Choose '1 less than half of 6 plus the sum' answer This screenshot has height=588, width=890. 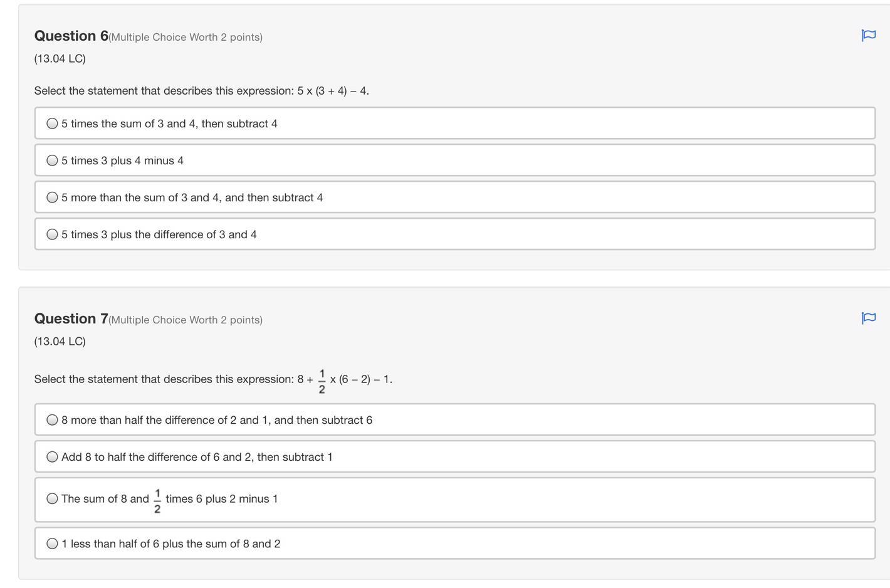tap(53, 543)
